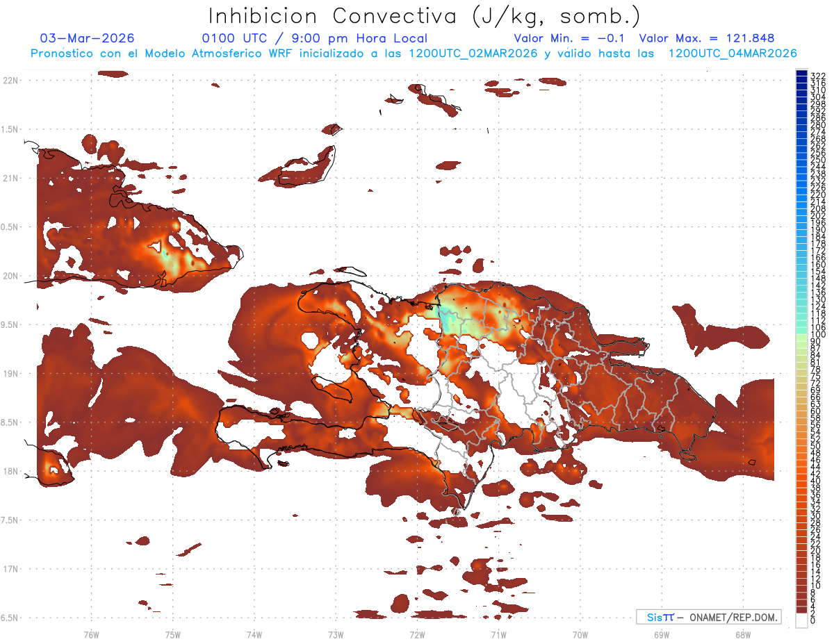Click the title 'Inhibicion Convectiva (J/kg, somb.)'

pyautogui.click(x=425, y=17)
